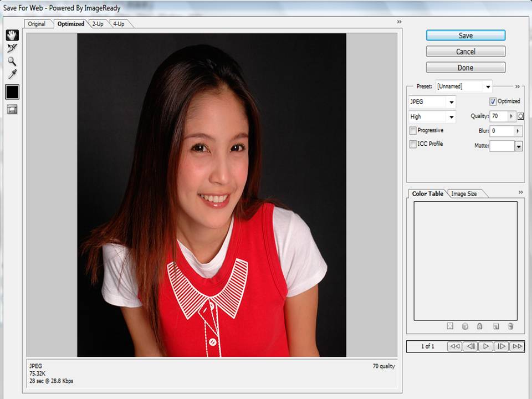Click the delete color trash icon
532x399 pixels.
coord(510,326)
